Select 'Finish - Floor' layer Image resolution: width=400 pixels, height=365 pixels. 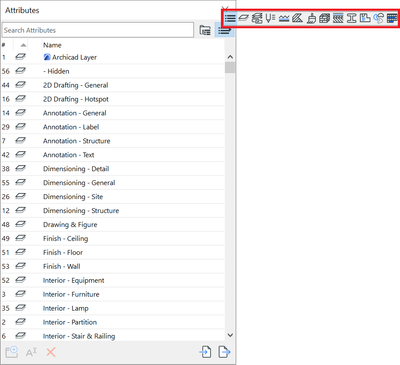click(113, 253)
